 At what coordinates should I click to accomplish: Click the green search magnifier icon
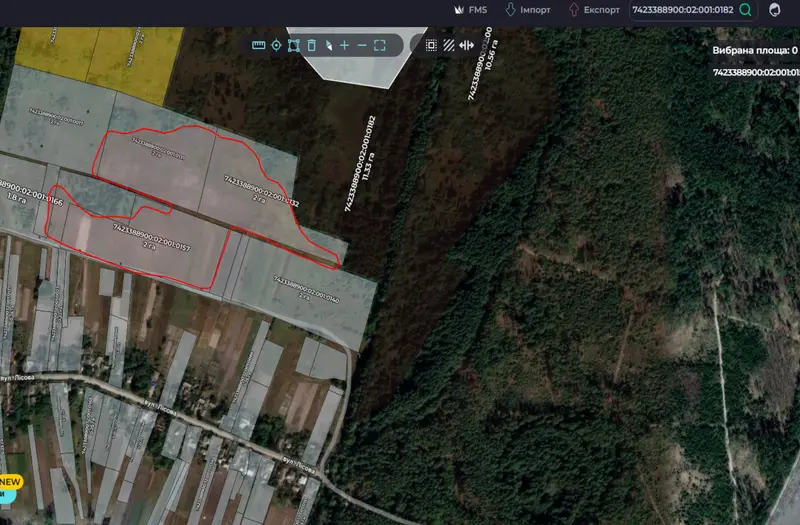[x=745, y=10]
